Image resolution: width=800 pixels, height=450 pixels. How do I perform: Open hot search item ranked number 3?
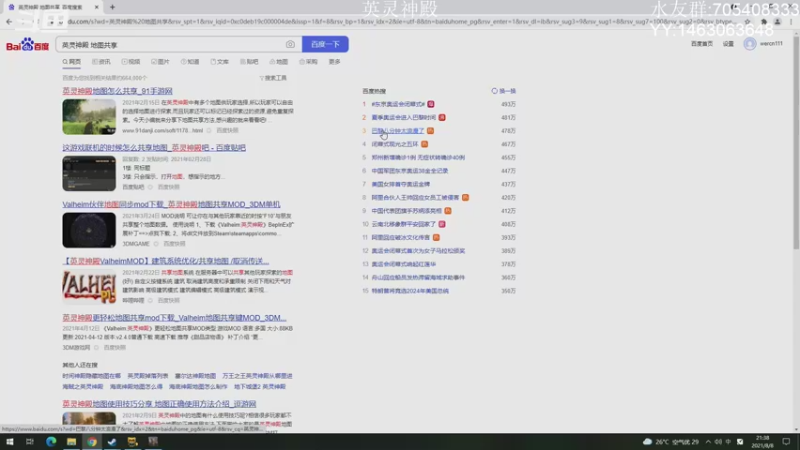coord(397,131)
